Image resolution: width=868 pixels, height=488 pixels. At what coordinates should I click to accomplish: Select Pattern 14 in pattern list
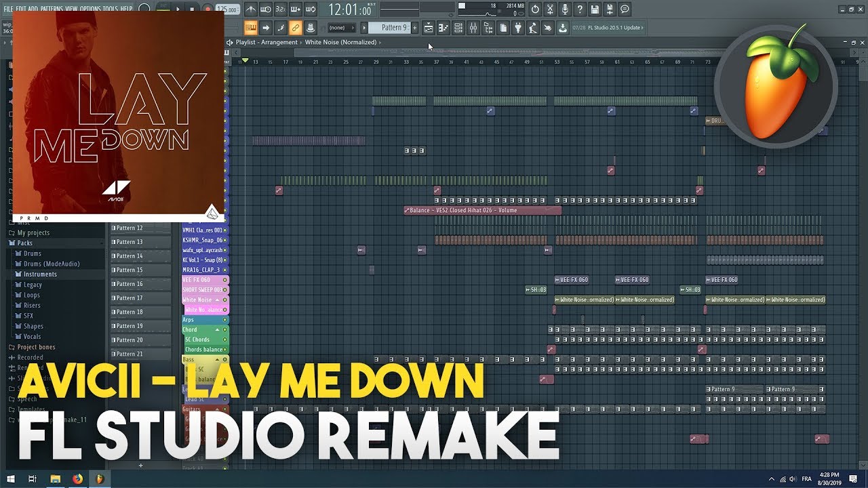[x=140, y=256]
